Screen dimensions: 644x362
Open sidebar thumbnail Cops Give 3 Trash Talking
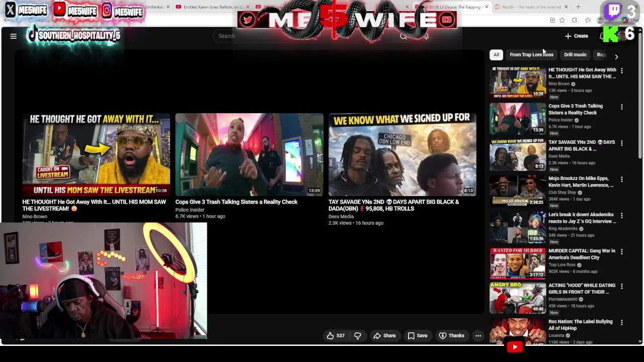(x=518, y=119)
